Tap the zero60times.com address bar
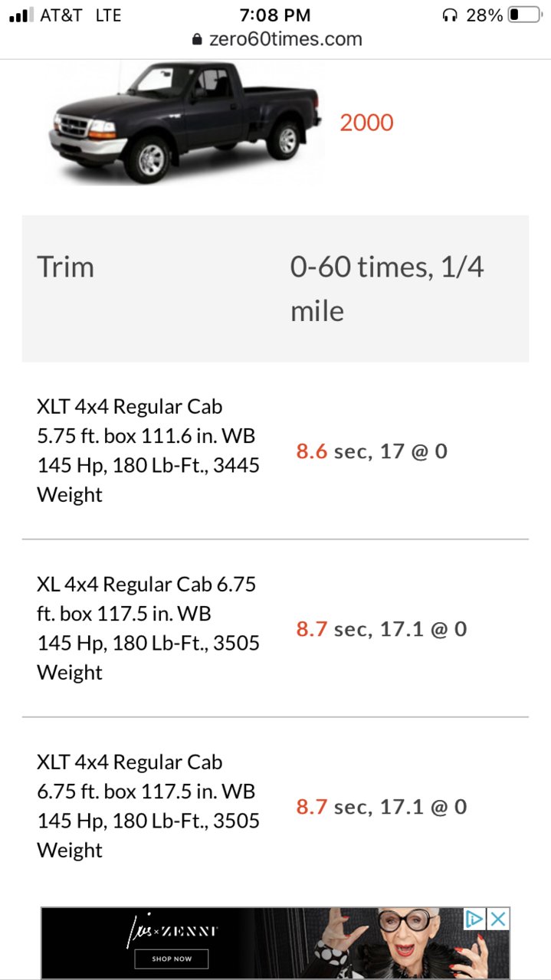 [276, 39]
